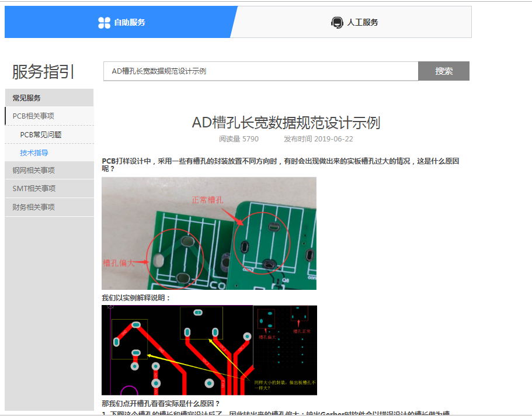Viewport: 532px width, 419px height.
Task: Click the 服务指引 page heading
Action: [44, 72]
